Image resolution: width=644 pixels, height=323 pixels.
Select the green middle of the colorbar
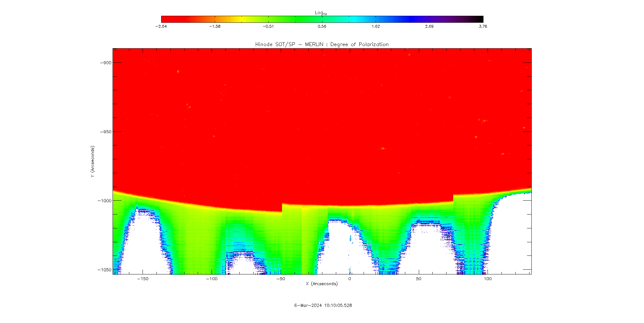[x=303, y=19]
